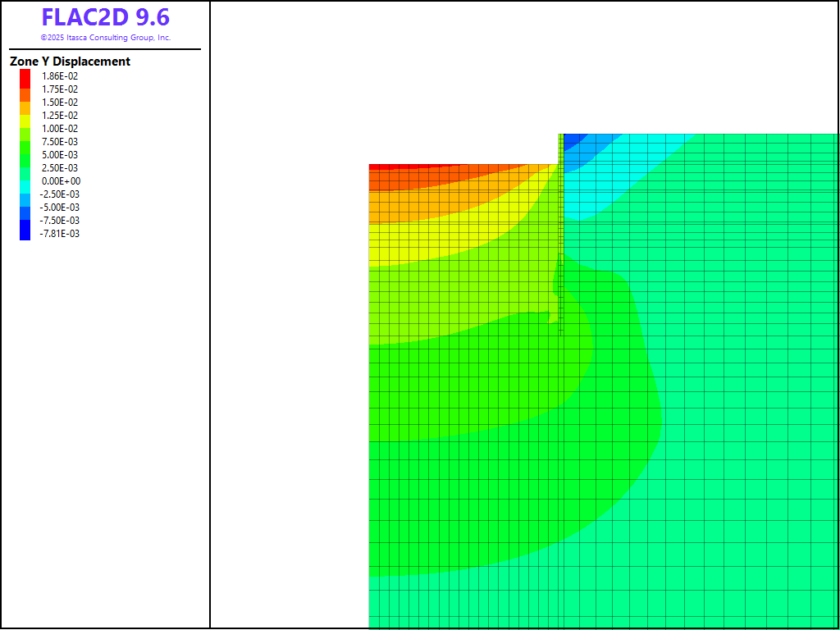Click the FLAC2D 9.6 title text
The height and width of the screenshot is (630, 840).
105,17
